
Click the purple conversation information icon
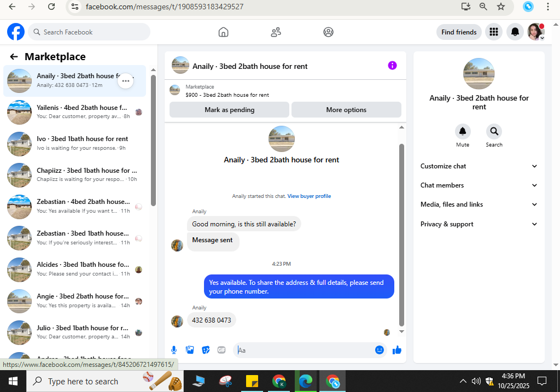tap(392, 66)
